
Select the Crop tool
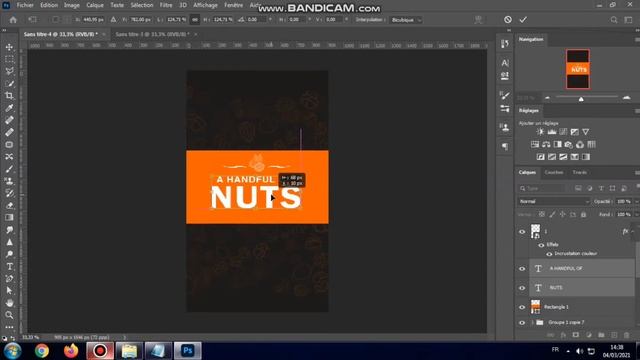coord(9,96)
